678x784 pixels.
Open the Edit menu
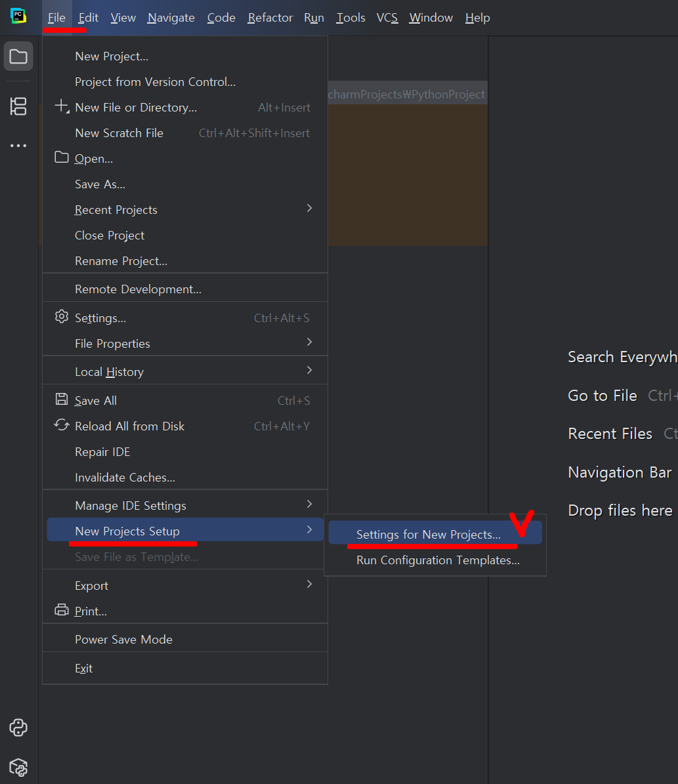tap(89, 18)
